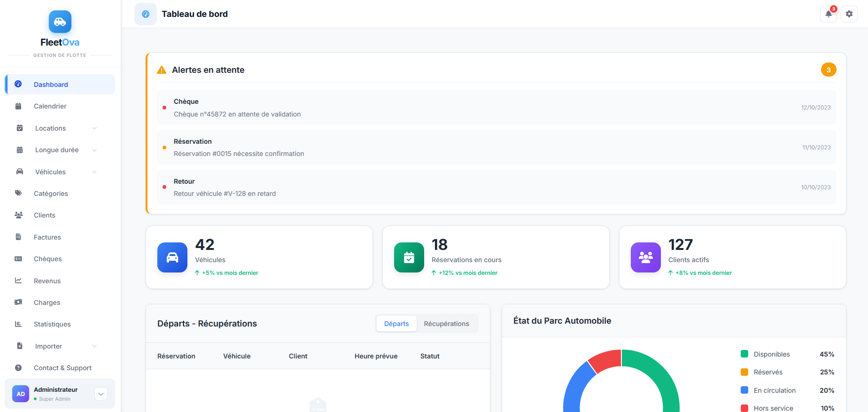868x412 pixels.
Task: Select the Départs tab
Action: tap(396, 324)
